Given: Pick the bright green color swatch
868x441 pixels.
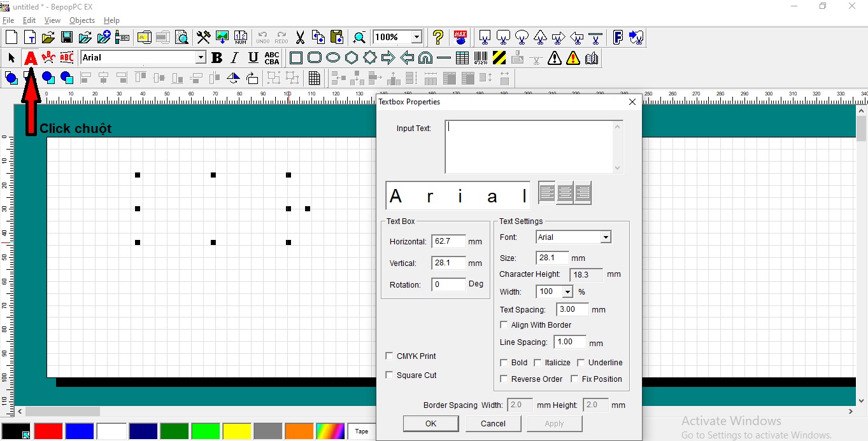Looking at the screenshot, I should [x=205, y=431].
